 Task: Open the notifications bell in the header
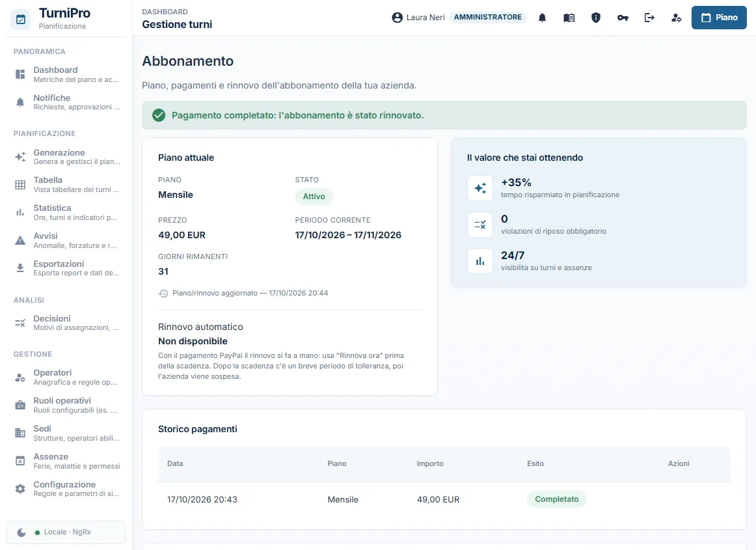coord(542,18)
